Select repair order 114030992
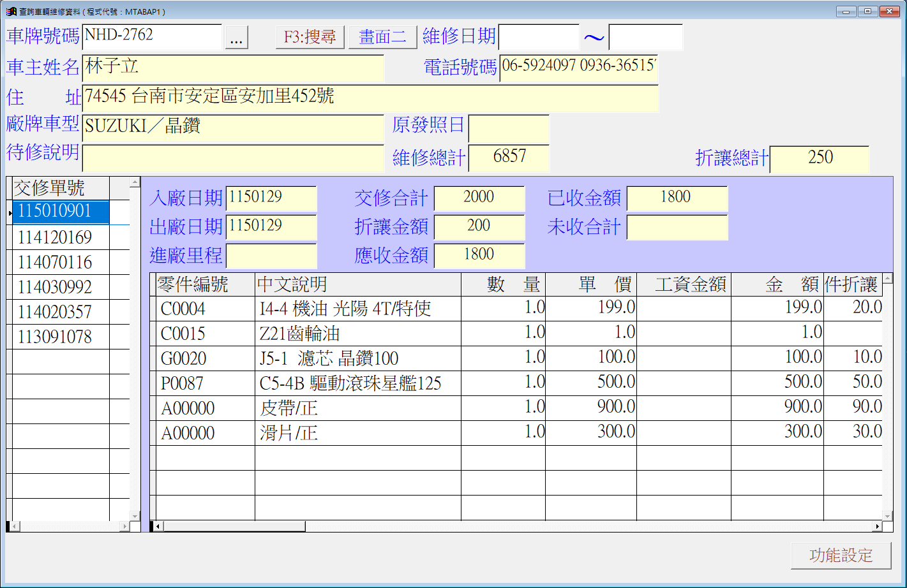This screenshot has height=588, width=907. tap(61, 287)
